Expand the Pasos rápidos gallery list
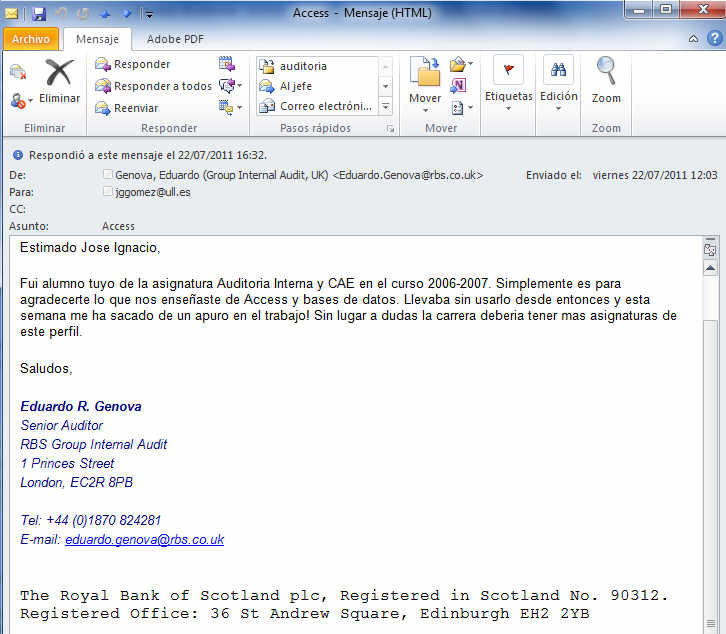Image resolution: width=726 pixels, height=634 pixels. click(385, 107)
